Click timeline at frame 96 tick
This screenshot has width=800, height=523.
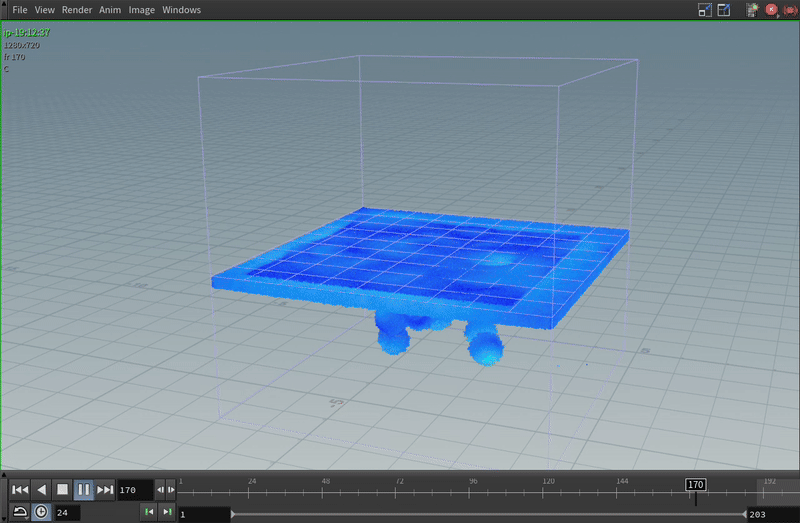(469, 493)
